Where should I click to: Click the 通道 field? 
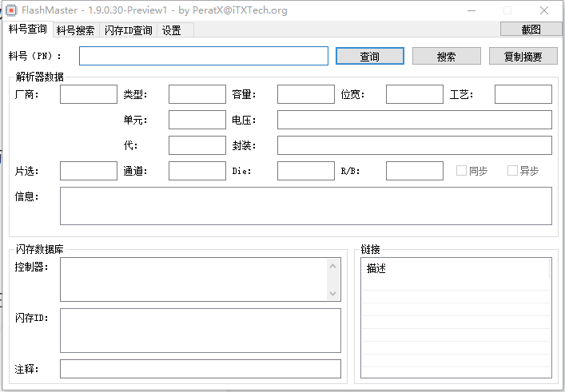pyautogui.click(x=197, y=171)
